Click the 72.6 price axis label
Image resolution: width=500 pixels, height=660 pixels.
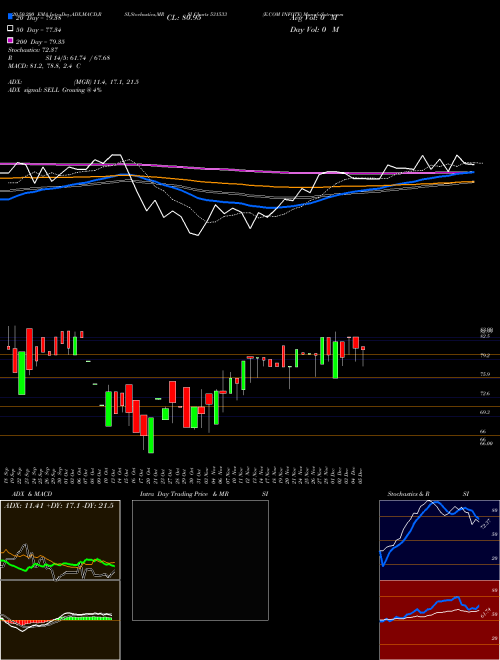tap(484, 394)
